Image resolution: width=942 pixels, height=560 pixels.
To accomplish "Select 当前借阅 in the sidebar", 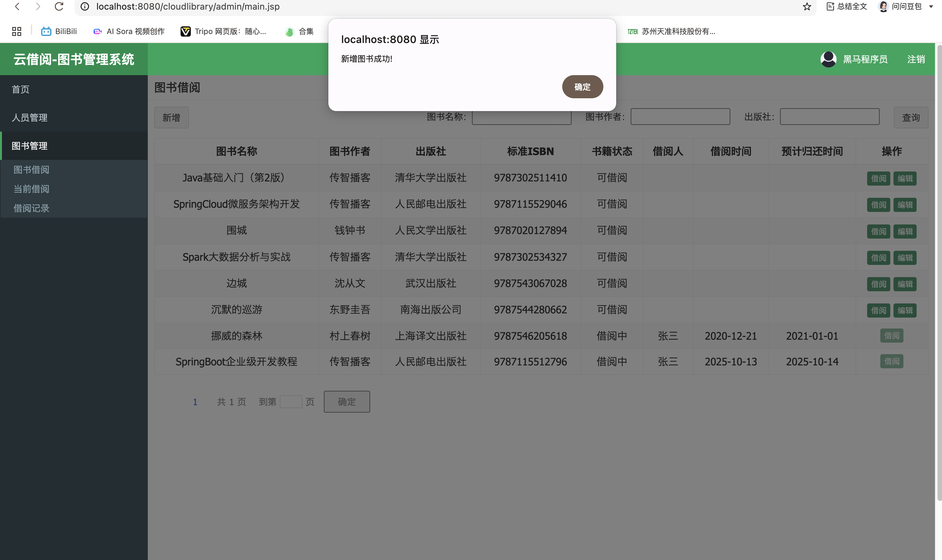I will pos(31,189).
